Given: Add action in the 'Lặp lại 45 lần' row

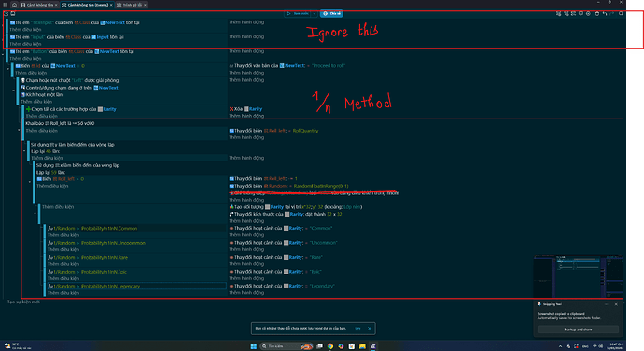Looking at the screenshot, I should (x=246, y=158).
